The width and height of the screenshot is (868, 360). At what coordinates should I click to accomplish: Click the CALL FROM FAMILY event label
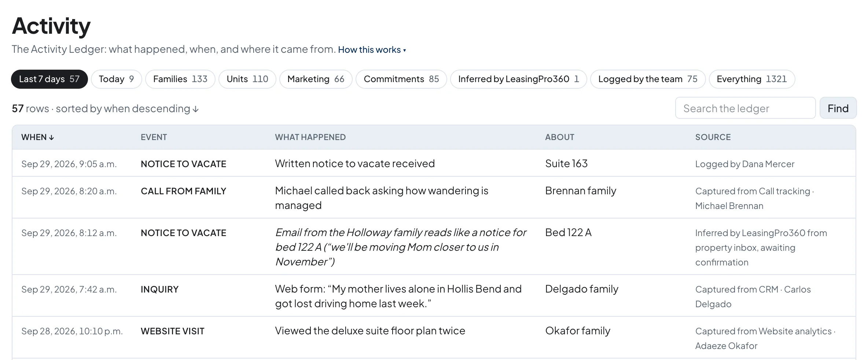(x=184, y=191)
